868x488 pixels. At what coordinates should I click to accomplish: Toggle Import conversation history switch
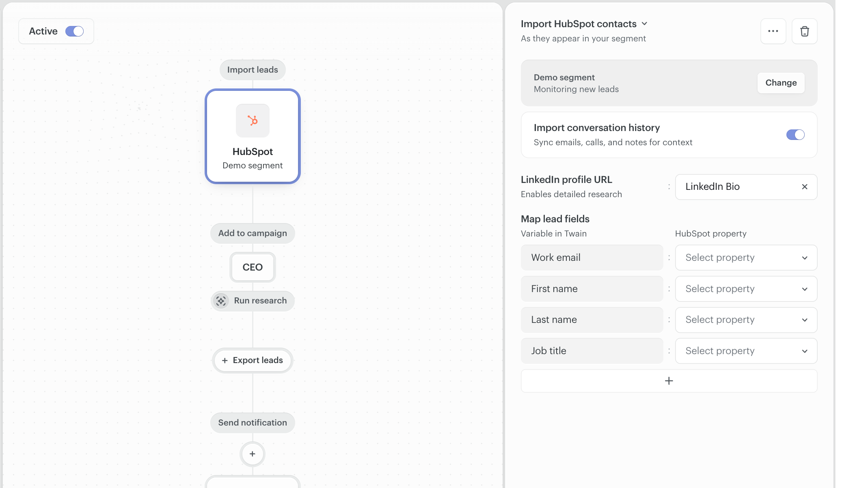795,135
